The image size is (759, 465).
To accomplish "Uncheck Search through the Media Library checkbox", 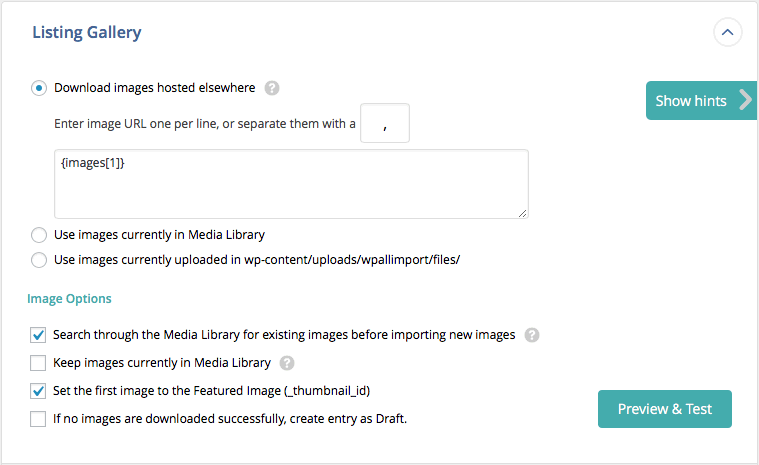I will tap(38, 335).
